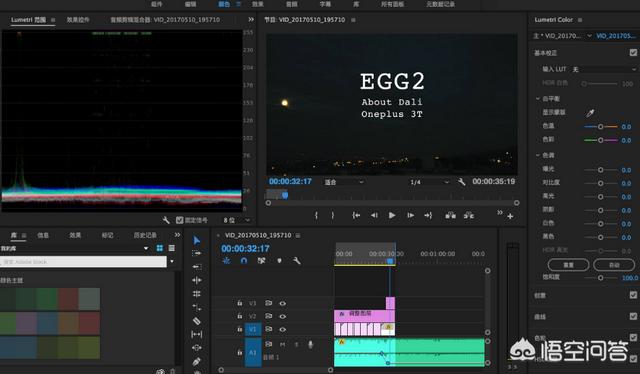Open the button editor plus icon

tap(510, 216)
